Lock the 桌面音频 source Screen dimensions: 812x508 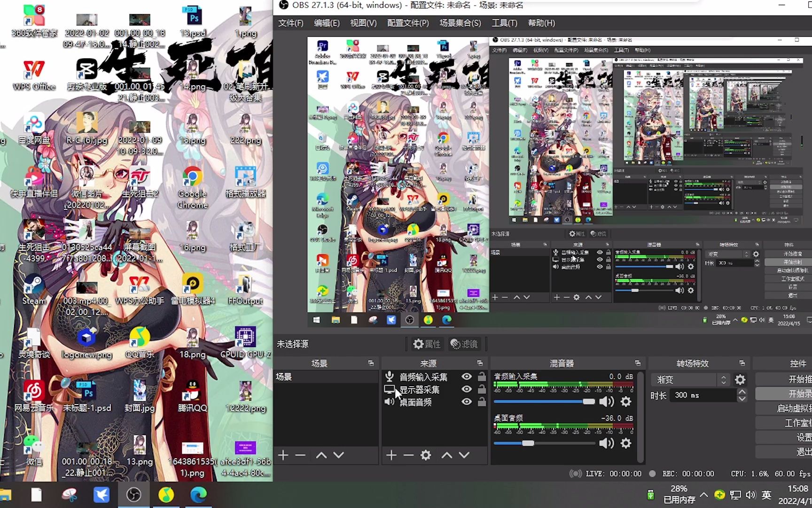coord(482,402)
